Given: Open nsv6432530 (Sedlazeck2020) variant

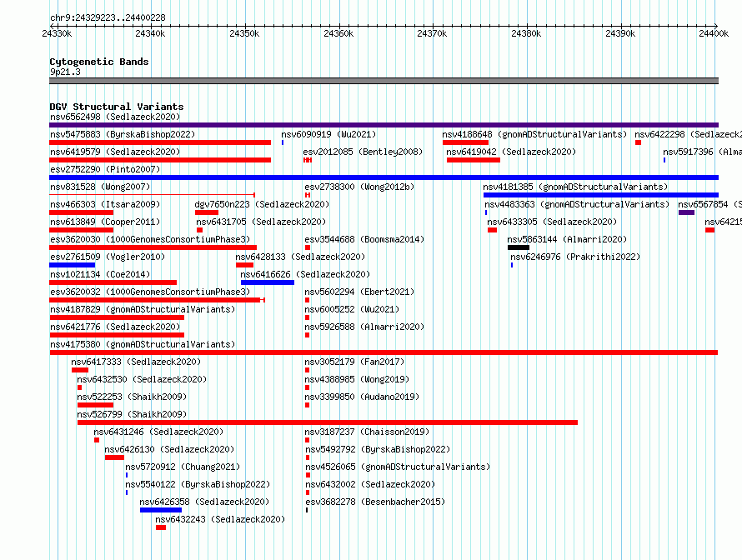Looking at the screenshot, I should 142,379.
